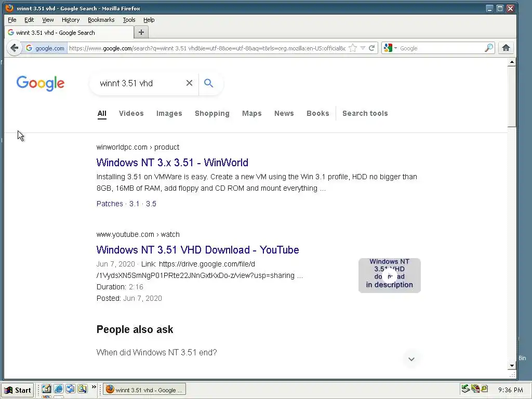532x399 pixels.
Task: Run the Google search with blue magnifier
Action: tap(209, 83)
